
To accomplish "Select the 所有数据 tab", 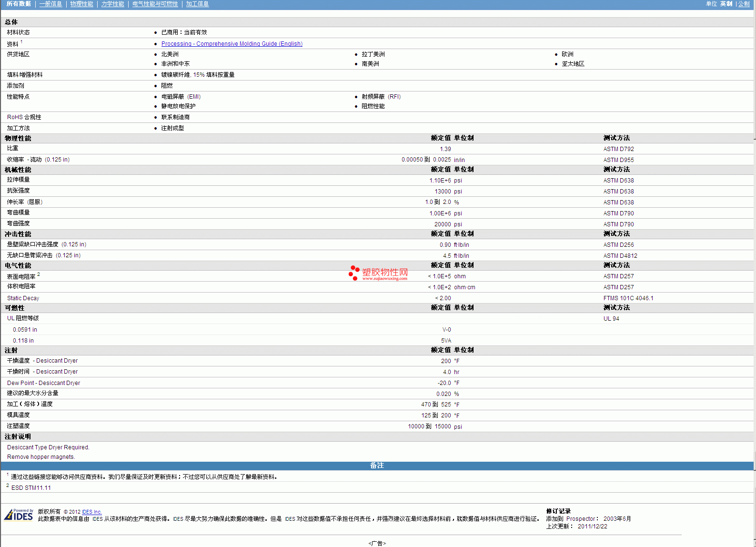I will [x=19, y=4].
